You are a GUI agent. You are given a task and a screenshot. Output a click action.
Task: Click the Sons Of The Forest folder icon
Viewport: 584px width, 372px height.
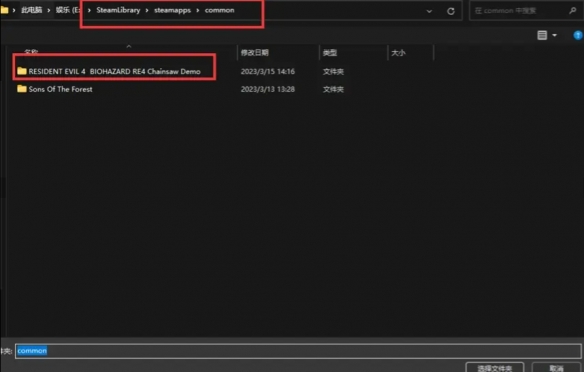22,89
